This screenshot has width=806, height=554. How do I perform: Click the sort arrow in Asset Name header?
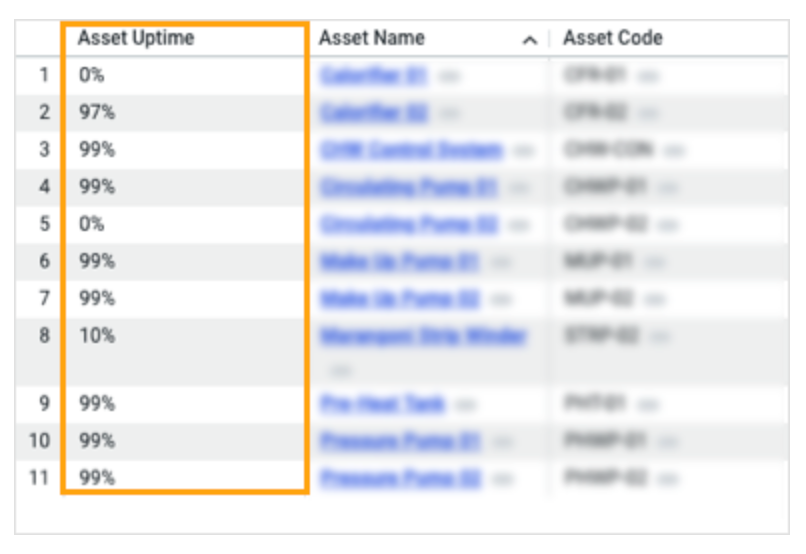click(x=530, y=40)
